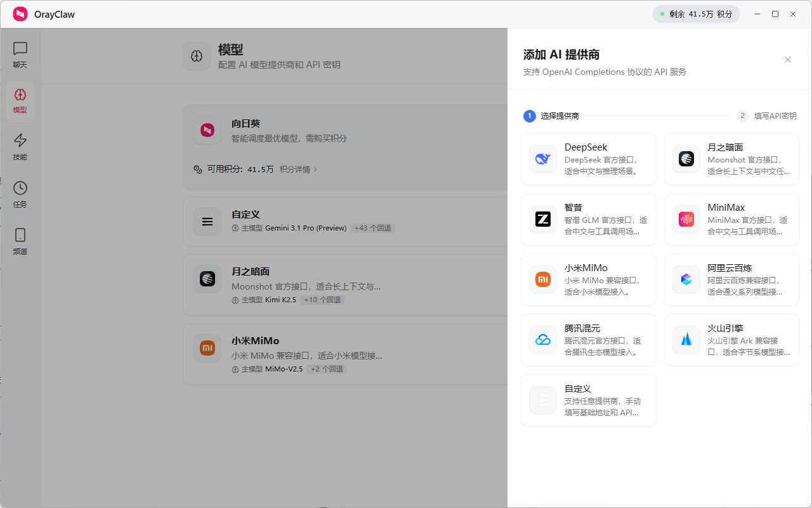Click the 自定义 icon in provider dialog

point(543,400)
